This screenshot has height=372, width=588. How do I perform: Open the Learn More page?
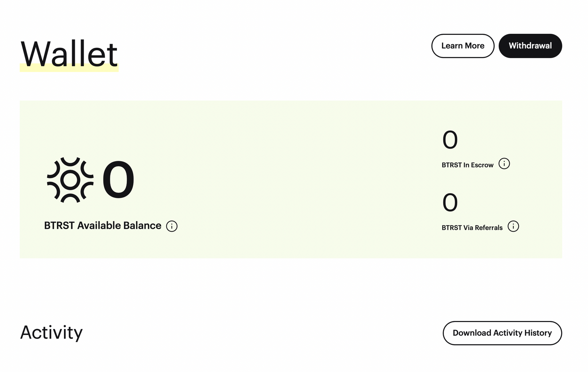[x=463, y=46]
